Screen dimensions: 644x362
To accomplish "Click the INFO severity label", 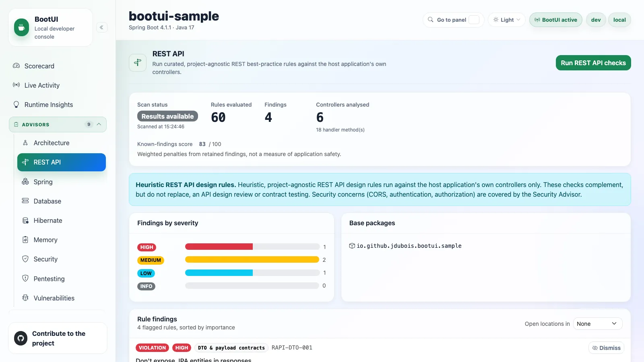I will 146,286.
